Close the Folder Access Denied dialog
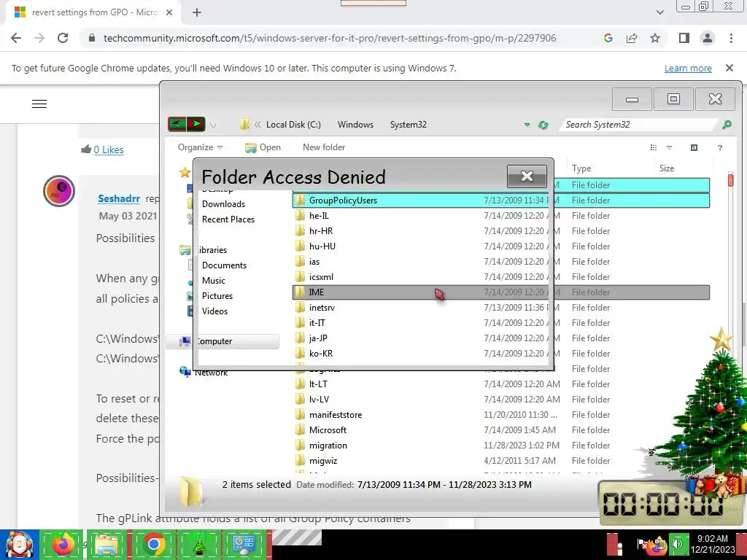747x560 pixels. (527, 176)
